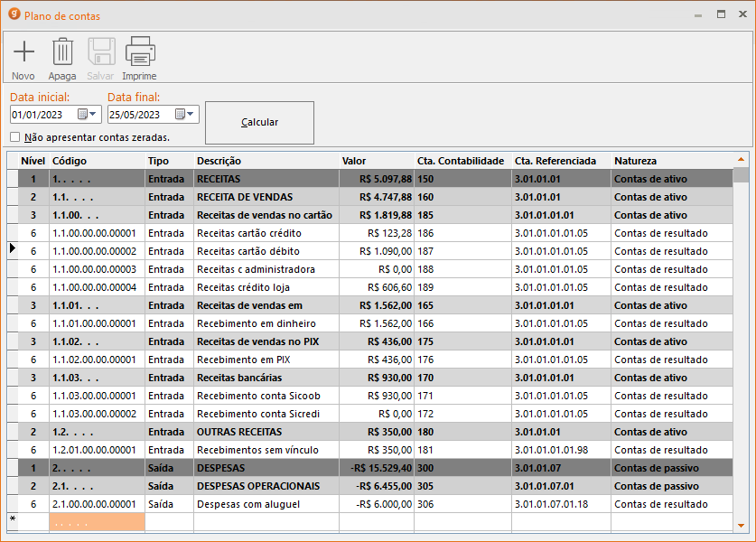The image size is (756, 542).
Task: Select 'Recebimentos sem vínculo' cell
Action: [x=266, y=450]
